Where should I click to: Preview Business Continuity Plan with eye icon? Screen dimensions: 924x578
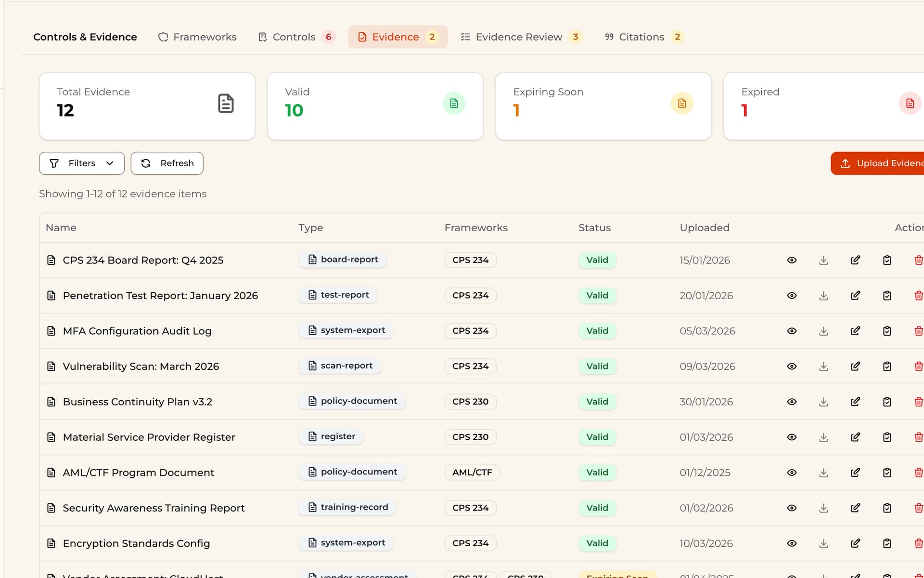coord(792,402)
